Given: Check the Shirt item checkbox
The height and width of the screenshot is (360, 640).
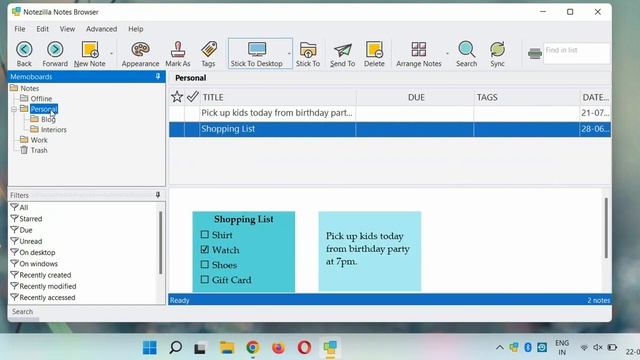Looking at the screenshot, I should tap(205, 235).
